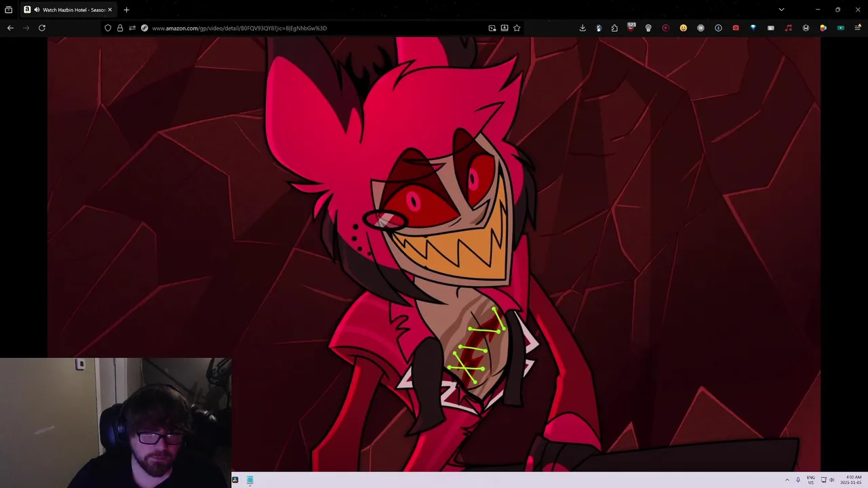This screenshot has height=488, width=868.
Task: List all tabs with the dropdown arrow
Action: pos(781,9)
